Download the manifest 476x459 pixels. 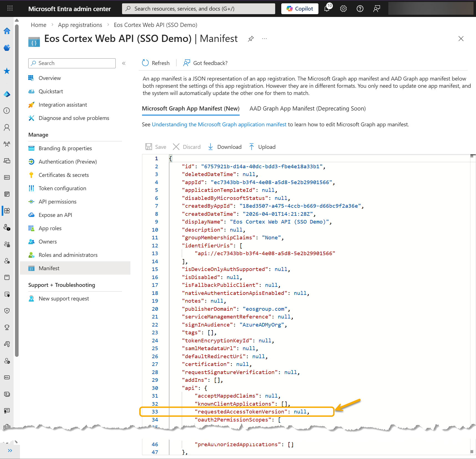[225, 147]
